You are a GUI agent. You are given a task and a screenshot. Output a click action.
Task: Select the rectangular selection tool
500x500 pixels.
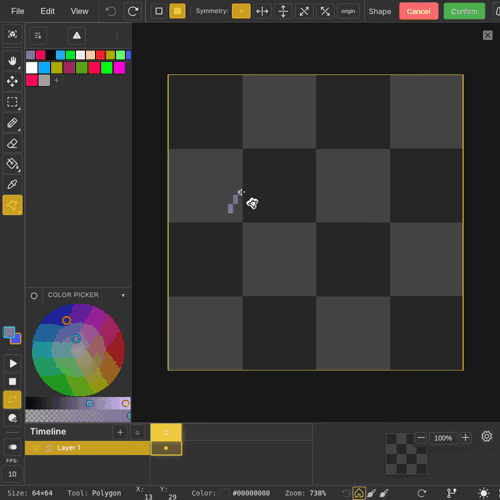[x=12, y=102]
